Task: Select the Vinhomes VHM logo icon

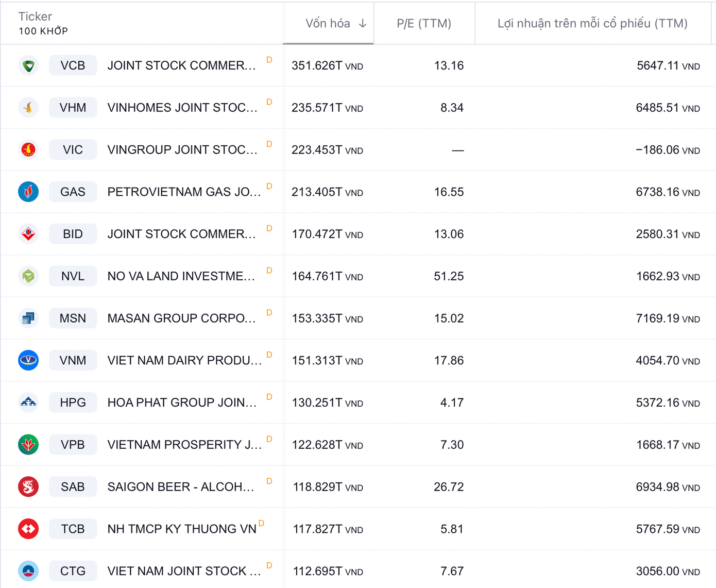Action: [28, 107]
